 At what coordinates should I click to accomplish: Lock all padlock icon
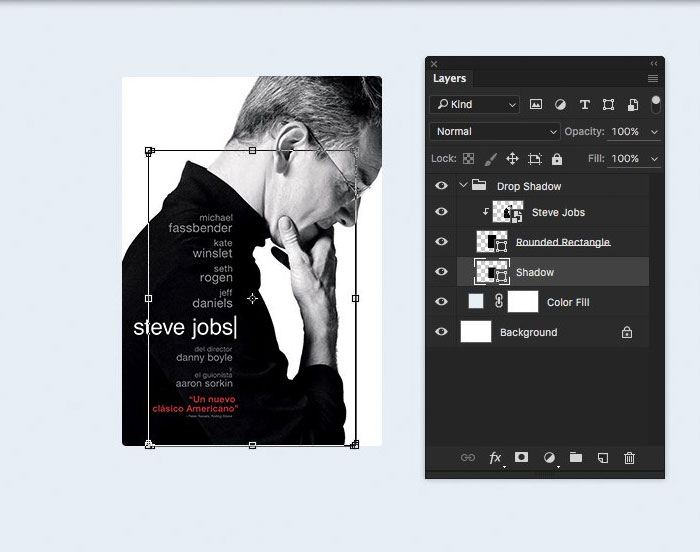557,159
